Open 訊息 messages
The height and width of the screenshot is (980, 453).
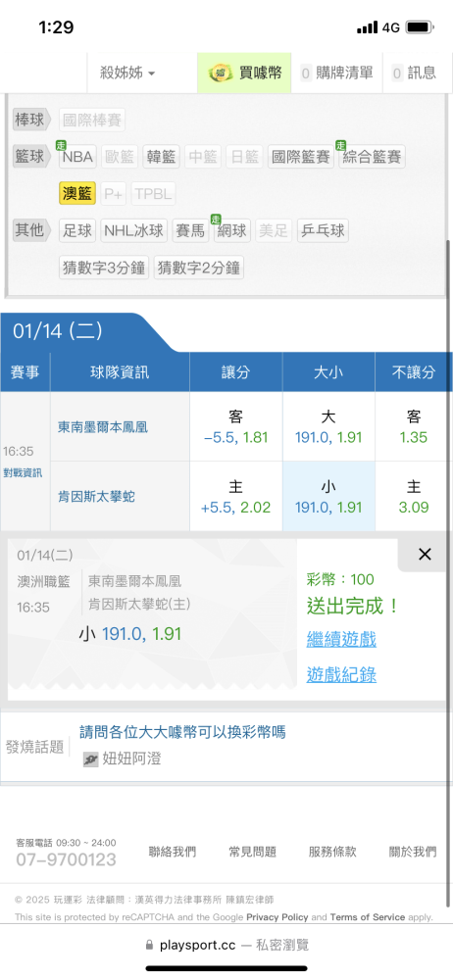[416, 73]
